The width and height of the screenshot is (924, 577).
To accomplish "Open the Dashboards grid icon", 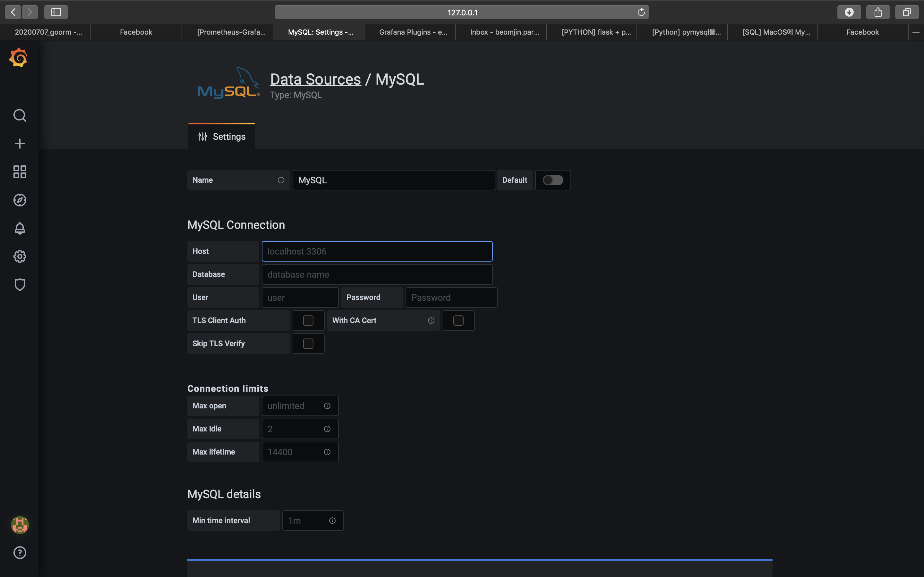I will point(20,172).
